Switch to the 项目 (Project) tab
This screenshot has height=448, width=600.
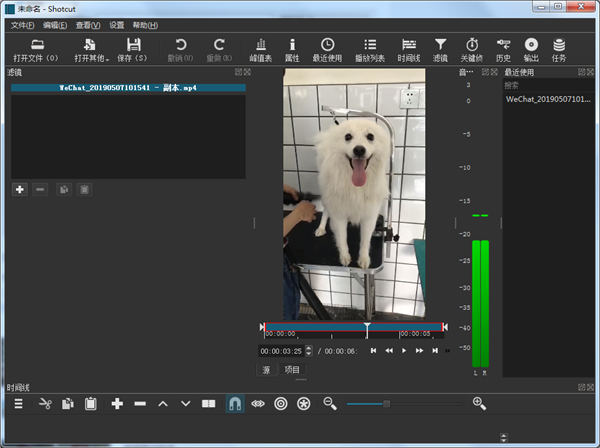292,370
